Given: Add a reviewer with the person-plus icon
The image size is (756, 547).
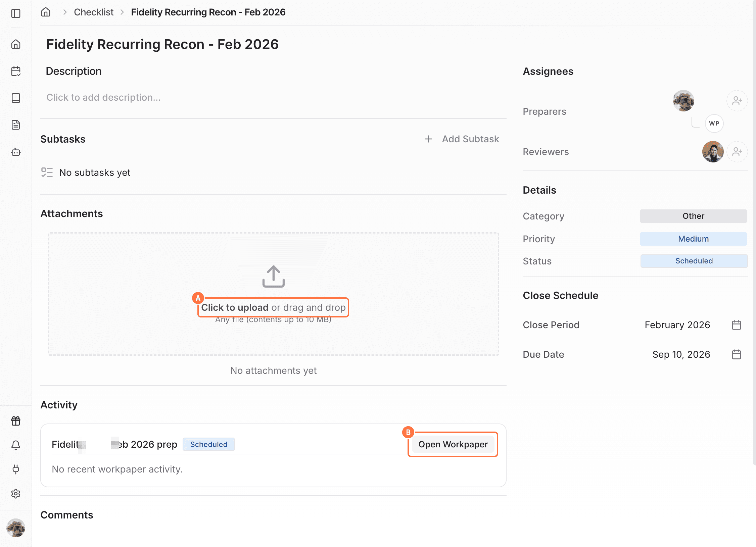Looking at the screenshot, I should click(x=737, y=152).
